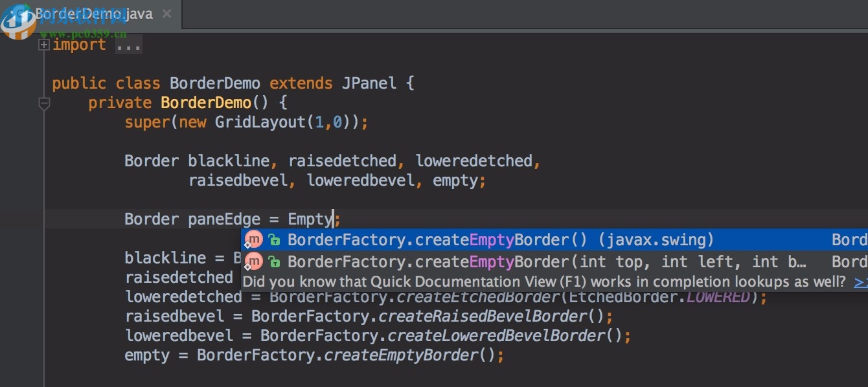
Task: Click the green padlock icon on first completion entry
Action: [275, 240]
